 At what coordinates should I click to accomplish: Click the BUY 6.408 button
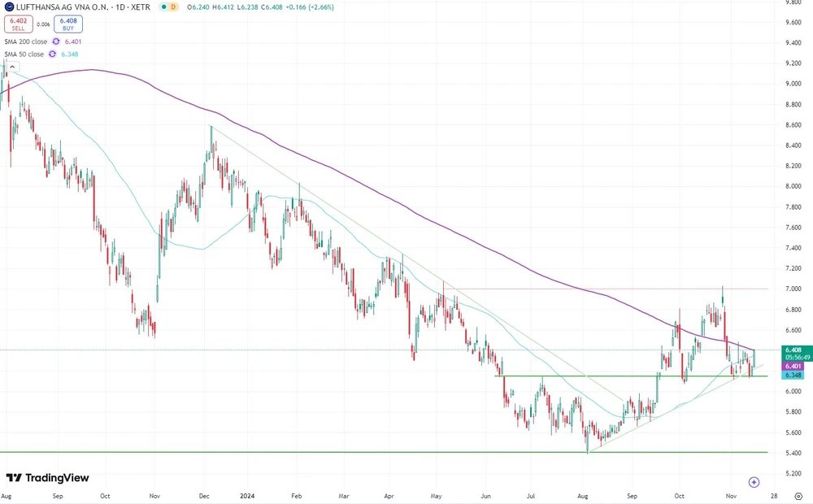tap(68, 24)
